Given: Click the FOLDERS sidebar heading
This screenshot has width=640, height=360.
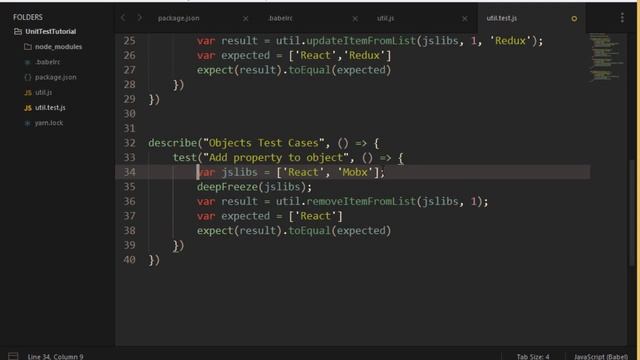Looking at the screenshot, I should [28, 17].
